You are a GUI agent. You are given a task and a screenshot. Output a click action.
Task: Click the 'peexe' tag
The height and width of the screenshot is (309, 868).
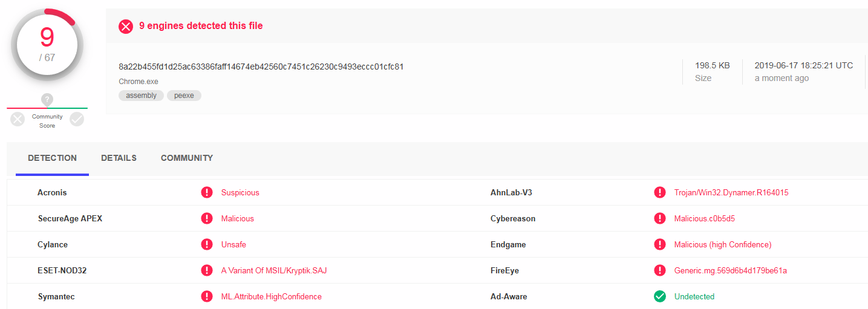184,96
